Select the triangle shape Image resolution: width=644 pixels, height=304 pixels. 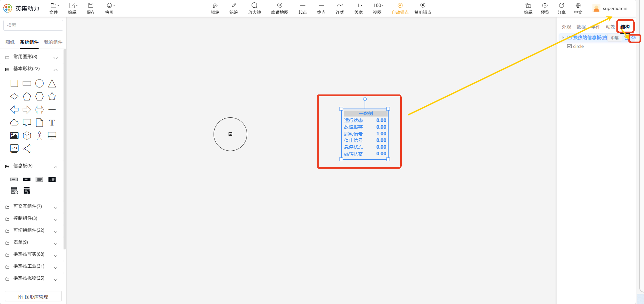(52, 83)
